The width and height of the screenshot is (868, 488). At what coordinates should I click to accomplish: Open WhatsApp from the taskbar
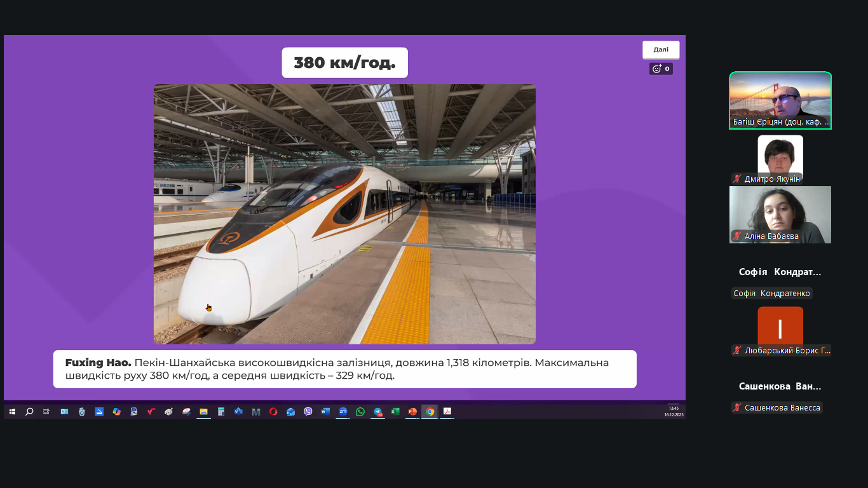(360, 412)
